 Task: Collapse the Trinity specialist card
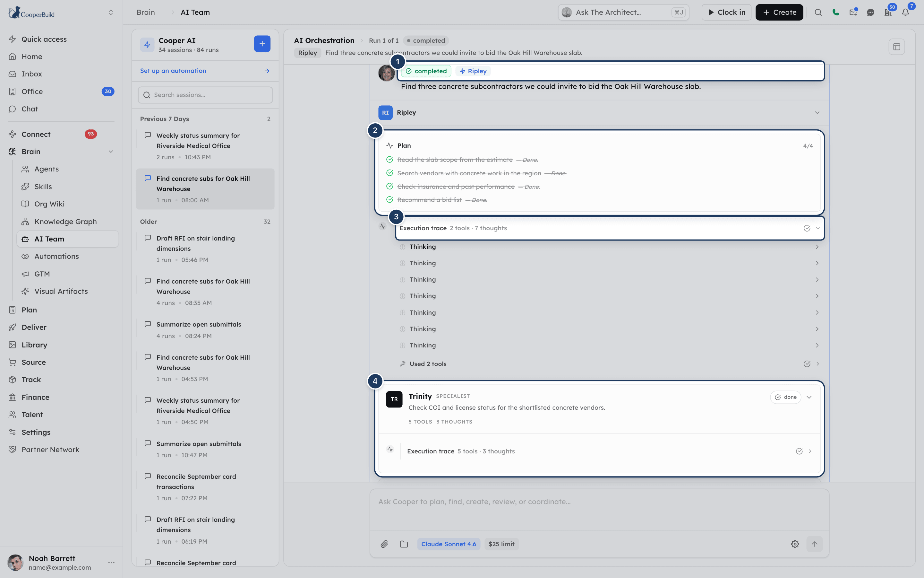(x=809, y=397)
